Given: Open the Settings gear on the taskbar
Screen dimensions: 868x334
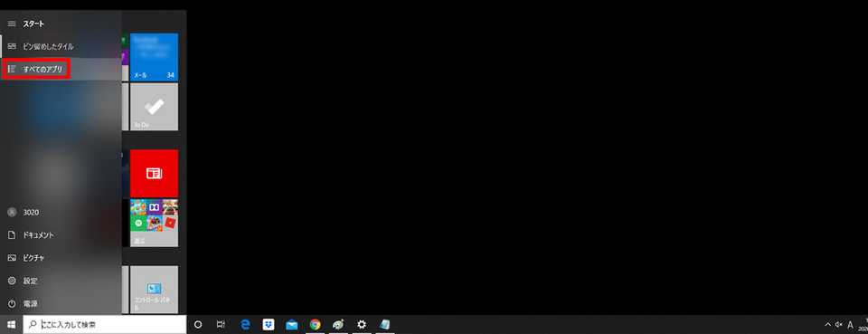Looking at the screenshot, I should click(362, 325).
